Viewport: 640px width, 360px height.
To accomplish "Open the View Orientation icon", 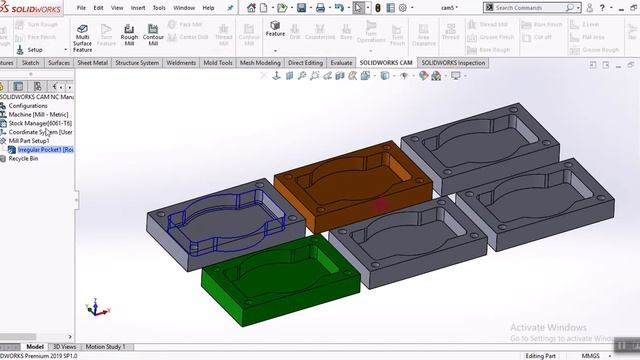I will point(365,76).
